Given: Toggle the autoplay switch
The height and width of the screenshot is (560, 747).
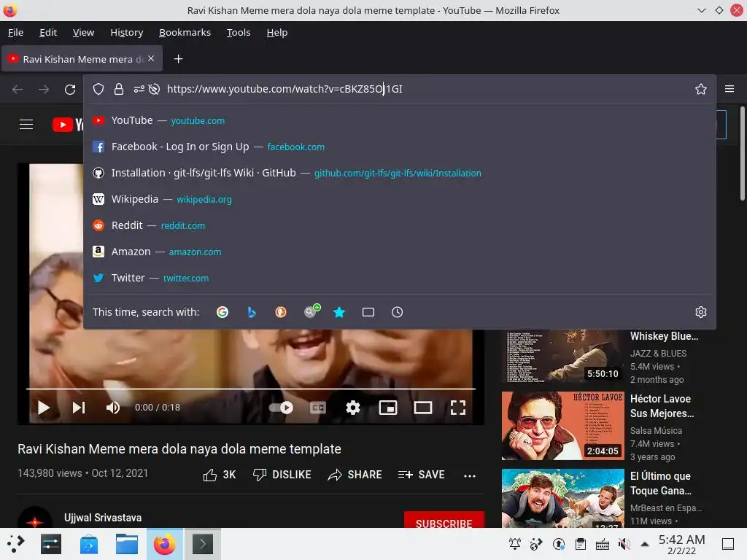Looking at the screenshot, I should pos(281,408).
